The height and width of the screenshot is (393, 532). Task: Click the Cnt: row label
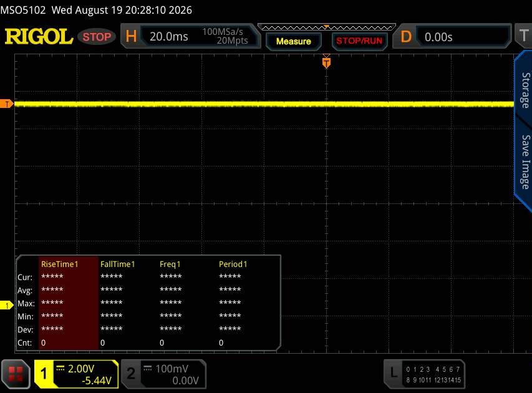click(x=25, y=342)
